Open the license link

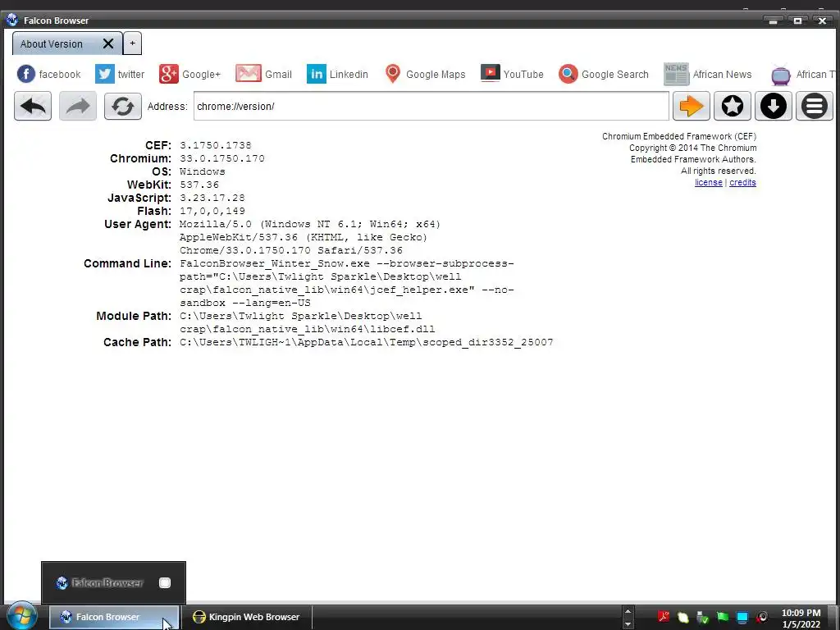(x=708, y=183)
